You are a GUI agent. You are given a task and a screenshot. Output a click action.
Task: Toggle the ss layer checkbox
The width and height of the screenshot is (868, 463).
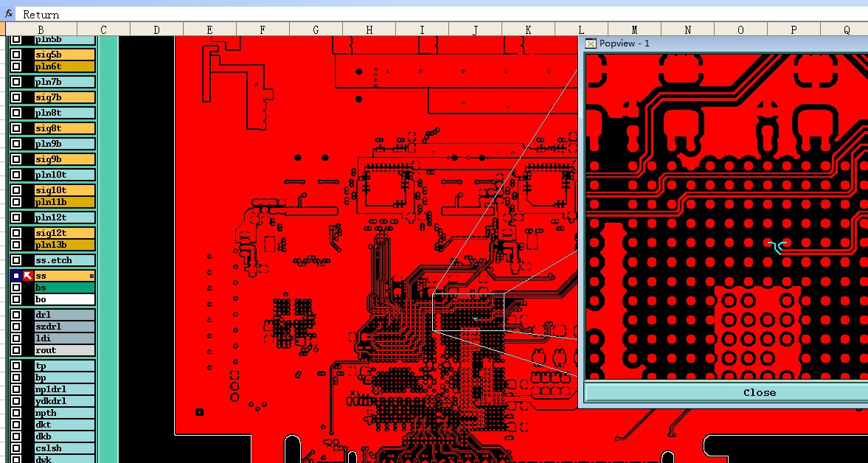pyautogui.click(x=17, y=276)
